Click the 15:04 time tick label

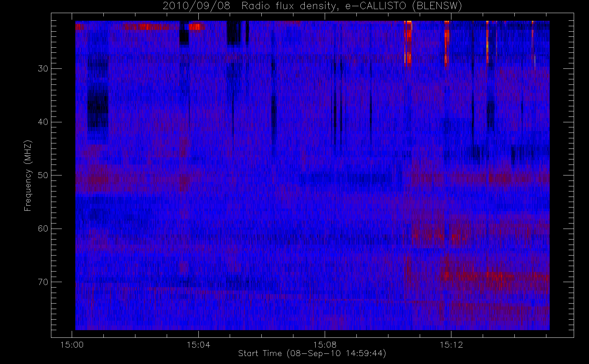[x=198, y=344]
